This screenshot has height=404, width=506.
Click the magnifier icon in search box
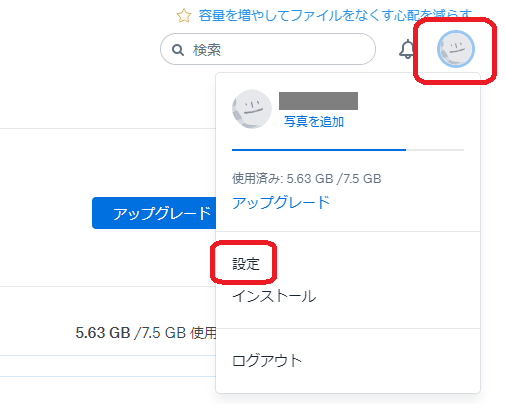178,50
